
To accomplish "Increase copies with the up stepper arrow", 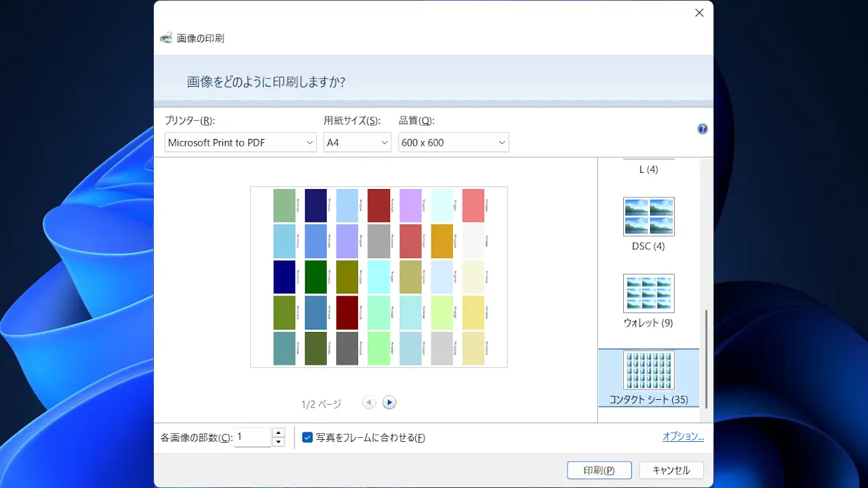I will click(x=278, y=432).
